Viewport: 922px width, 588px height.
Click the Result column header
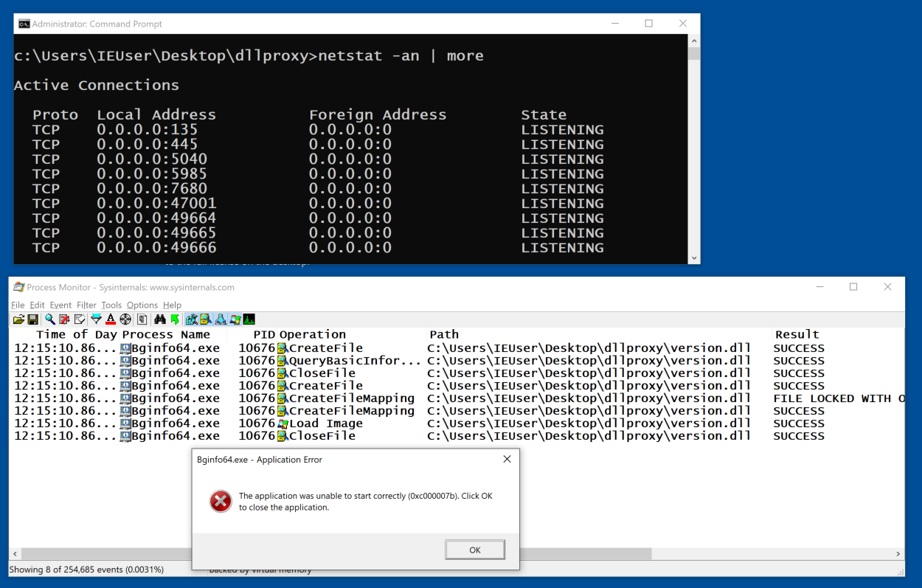797,334
